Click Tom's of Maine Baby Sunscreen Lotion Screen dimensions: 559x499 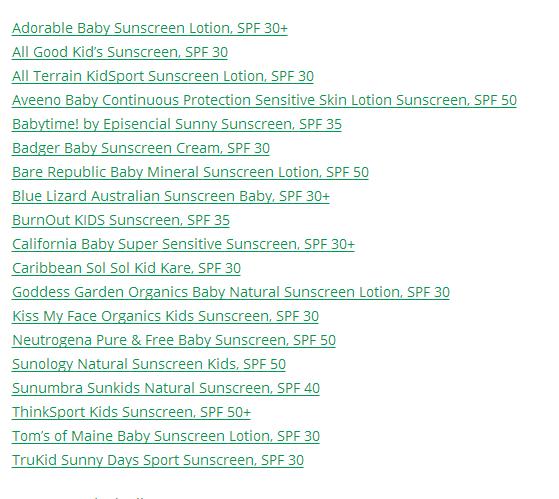click(166, 436)
